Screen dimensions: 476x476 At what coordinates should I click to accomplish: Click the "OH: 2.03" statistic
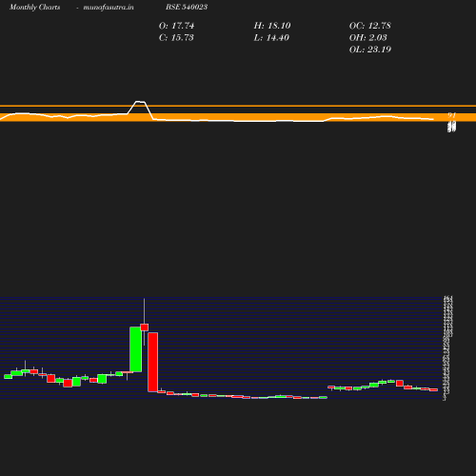367,37
